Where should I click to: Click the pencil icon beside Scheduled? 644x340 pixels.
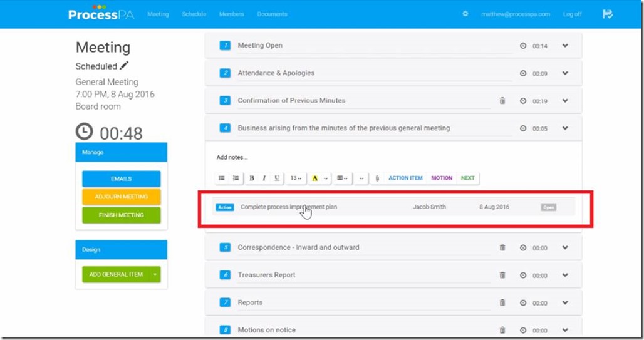click(124, 66)
